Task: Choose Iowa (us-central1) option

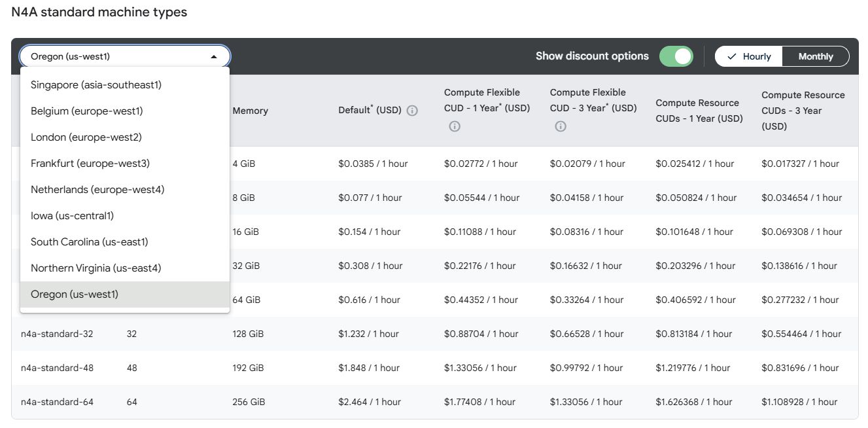Action: tap(72, 216)
